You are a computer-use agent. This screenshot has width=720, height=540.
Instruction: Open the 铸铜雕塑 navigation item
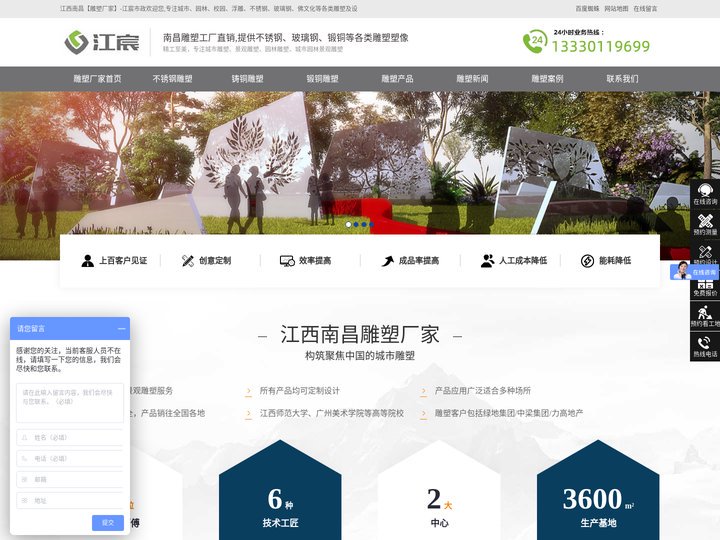[248, 79]
